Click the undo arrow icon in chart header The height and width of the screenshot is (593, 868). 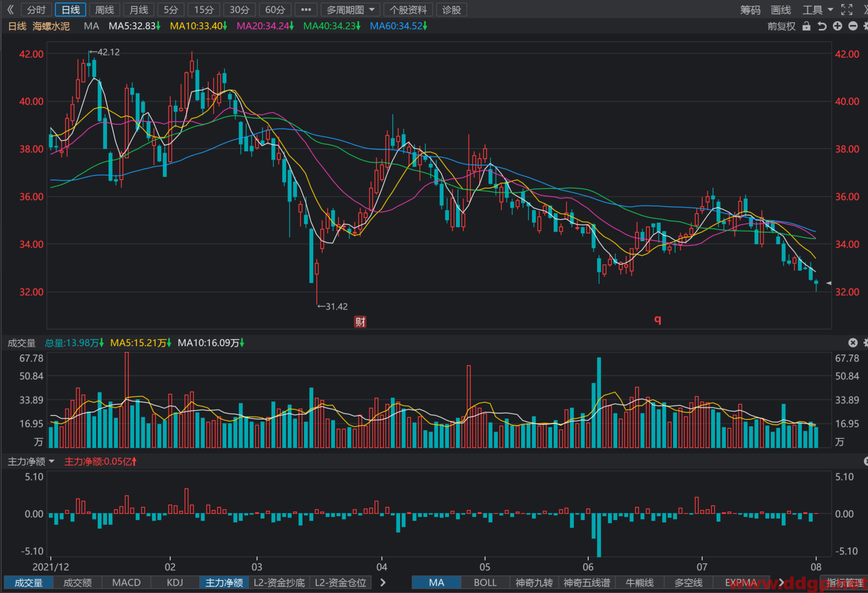click(x=822, y=26)
